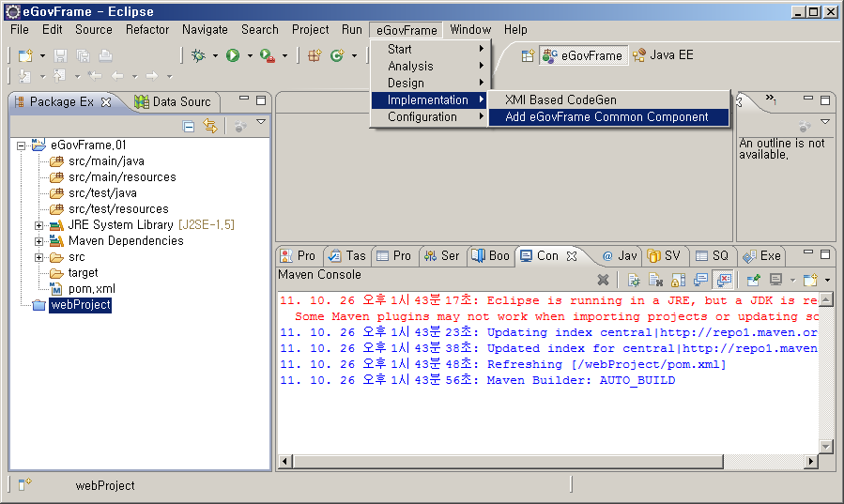Switch to the Java EE perspective

[x=663, y=55]
